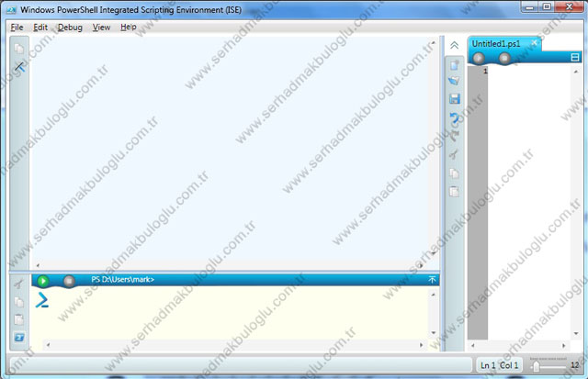Open the View menu
Image resolution: width=588 pixels, height=379 pixels.
tap(101, 28)
